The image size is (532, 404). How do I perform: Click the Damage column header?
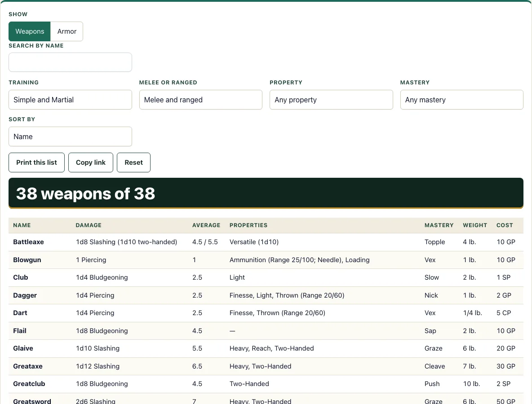(89, 225)
